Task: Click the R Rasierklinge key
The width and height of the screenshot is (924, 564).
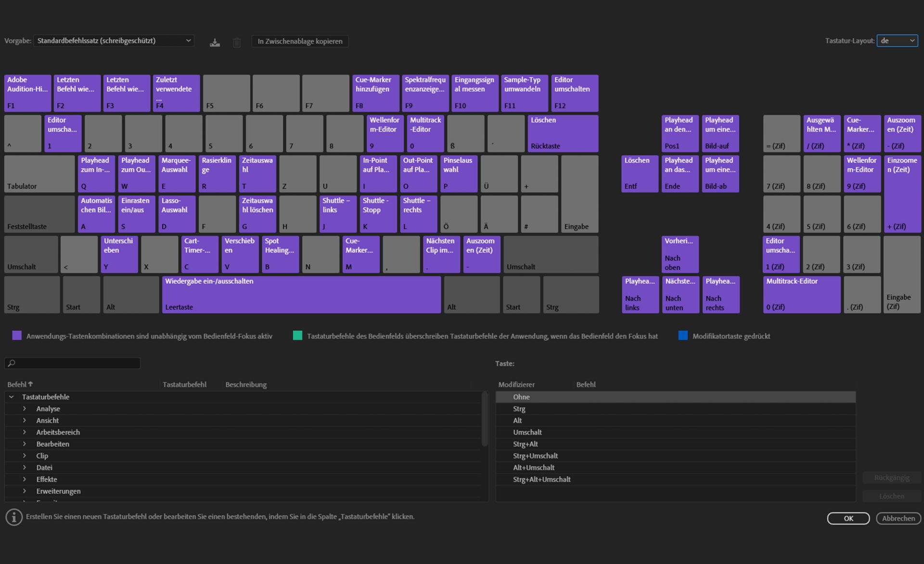Action: (217, 174)
